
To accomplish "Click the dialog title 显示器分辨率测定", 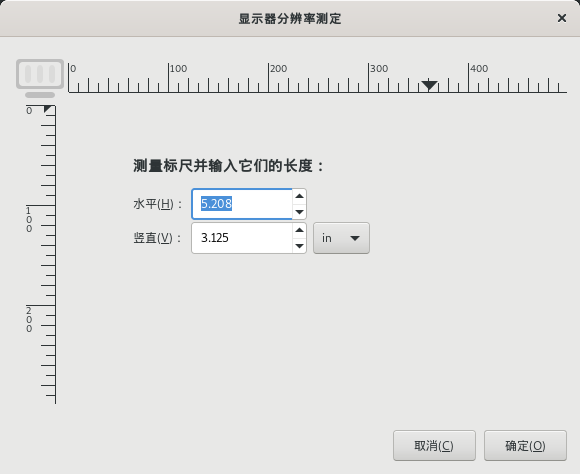I will [x=290, y=19].
